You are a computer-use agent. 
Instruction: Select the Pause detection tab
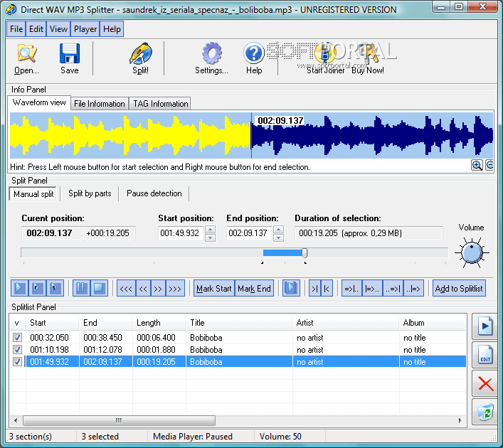tap(154, 193)
